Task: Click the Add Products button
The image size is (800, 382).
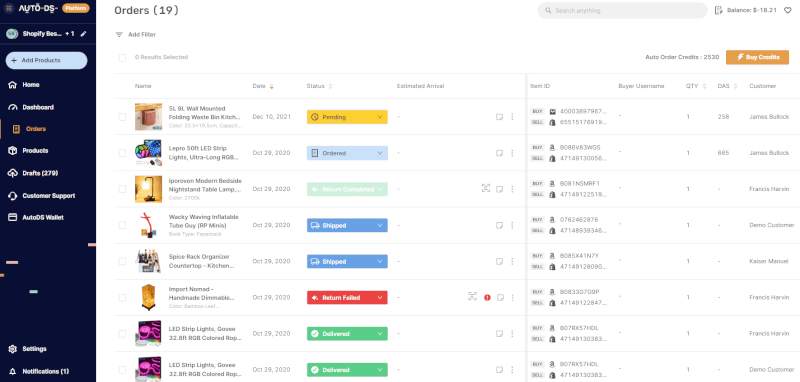Action: 46,60
